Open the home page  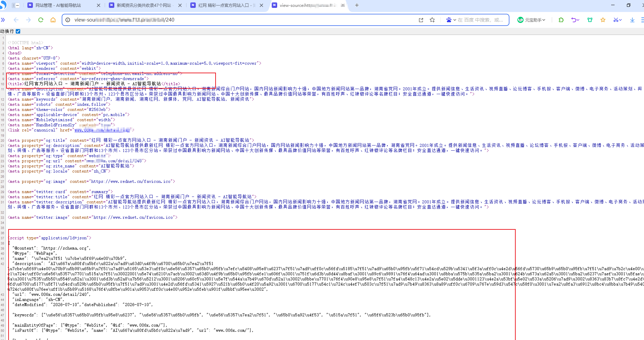coord(53,20)
